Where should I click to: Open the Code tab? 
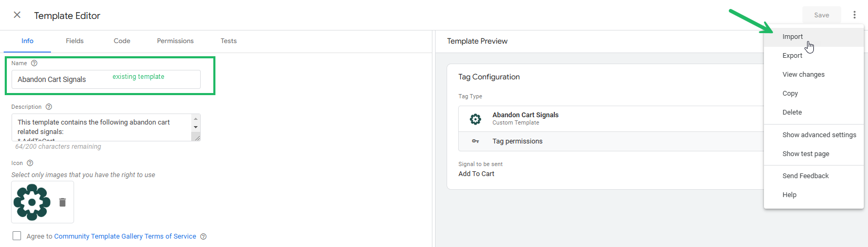(x=122, y=41)
